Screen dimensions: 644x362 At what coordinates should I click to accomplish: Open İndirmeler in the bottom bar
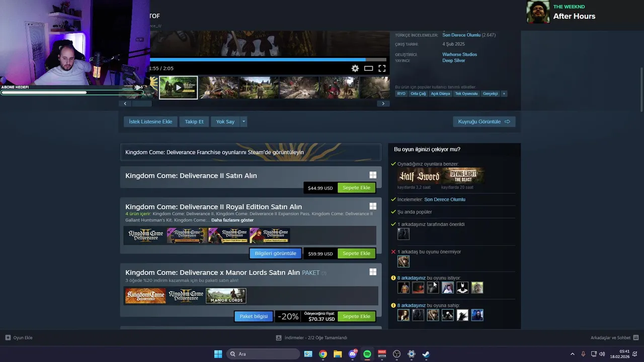click(x=311, y=338)
